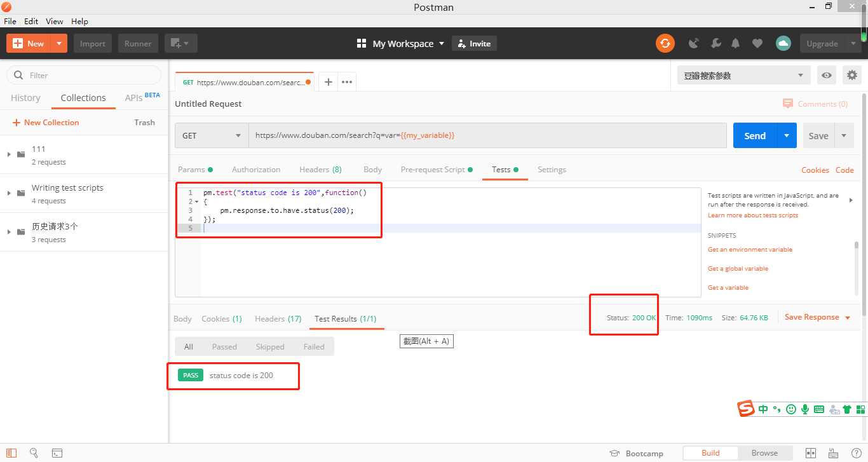Click the Sogou microphone voice icon

tap(805, 409)
